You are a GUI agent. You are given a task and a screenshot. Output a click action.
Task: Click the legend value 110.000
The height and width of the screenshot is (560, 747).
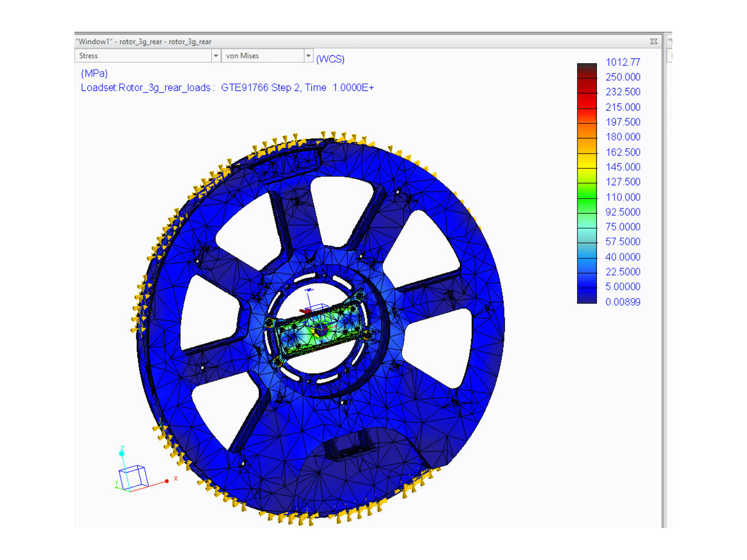coord(622,197)
